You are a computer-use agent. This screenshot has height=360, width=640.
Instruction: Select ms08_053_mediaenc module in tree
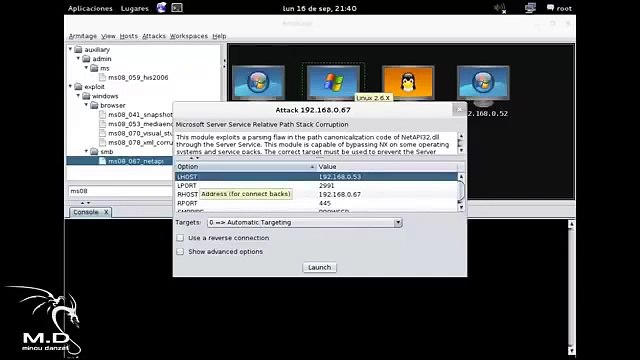click(x=140, y=124)
